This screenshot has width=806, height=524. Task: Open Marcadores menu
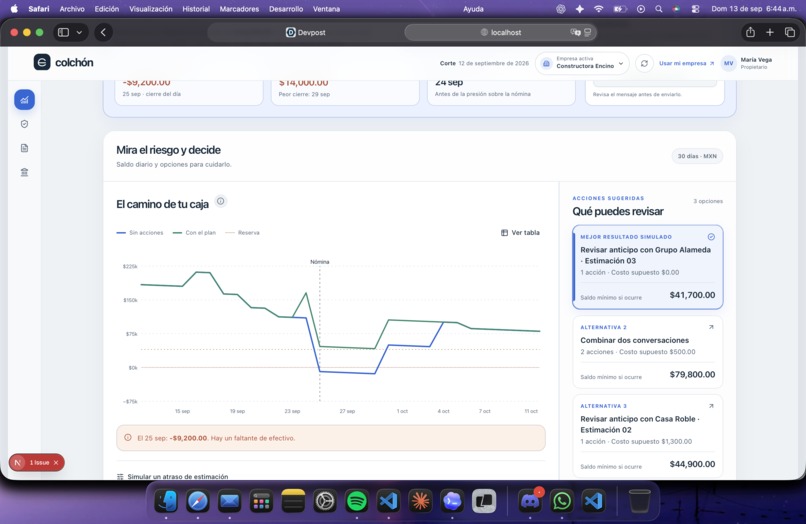(x=239, y=9)
